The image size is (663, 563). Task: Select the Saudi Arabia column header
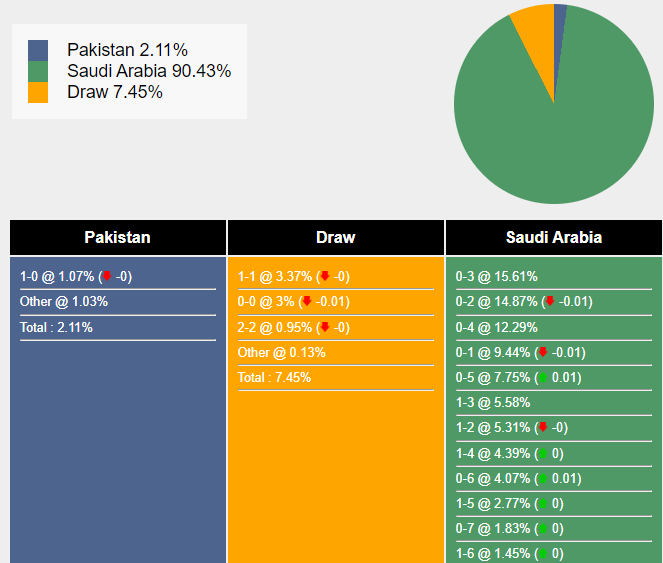click(554, 238)
